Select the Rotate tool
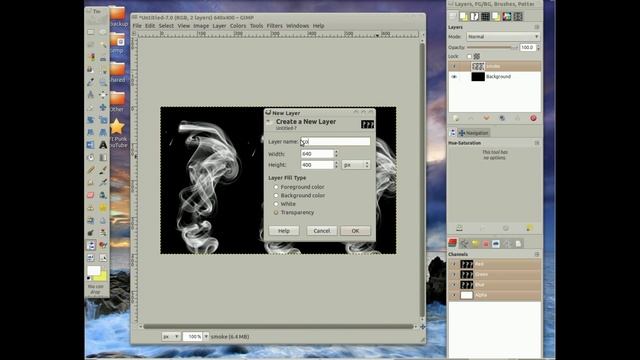 [x=91, y=120]
